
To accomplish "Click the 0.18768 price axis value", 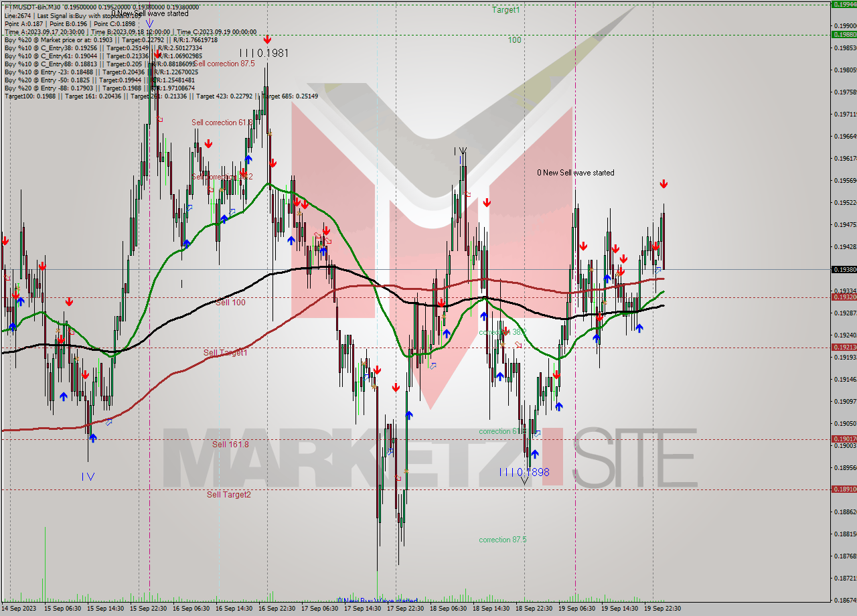I will pyautogui.click(x=844, y=556).
